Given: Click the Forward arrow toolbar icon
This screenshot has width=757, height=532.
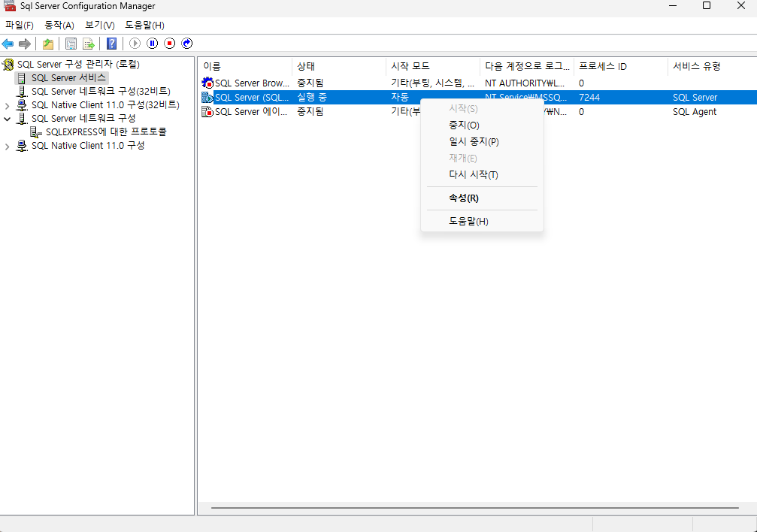Looking at the screenshot, I should click(25, 44).
